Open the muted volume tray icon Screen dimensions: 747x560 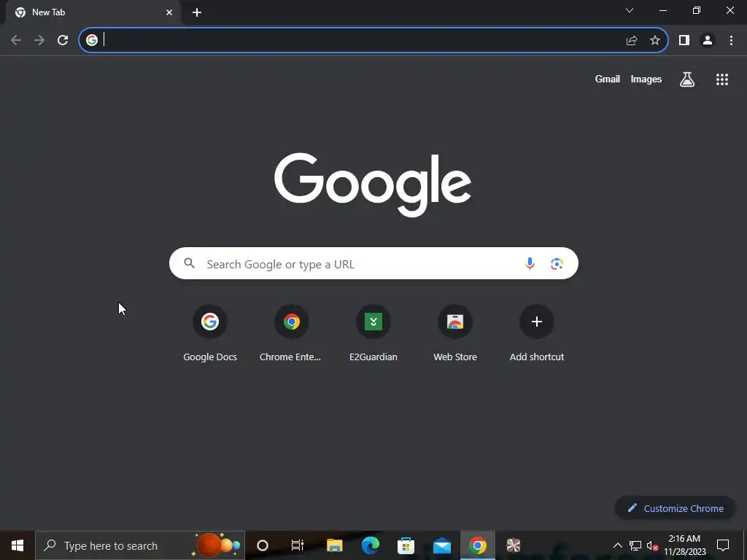point(652,545)
